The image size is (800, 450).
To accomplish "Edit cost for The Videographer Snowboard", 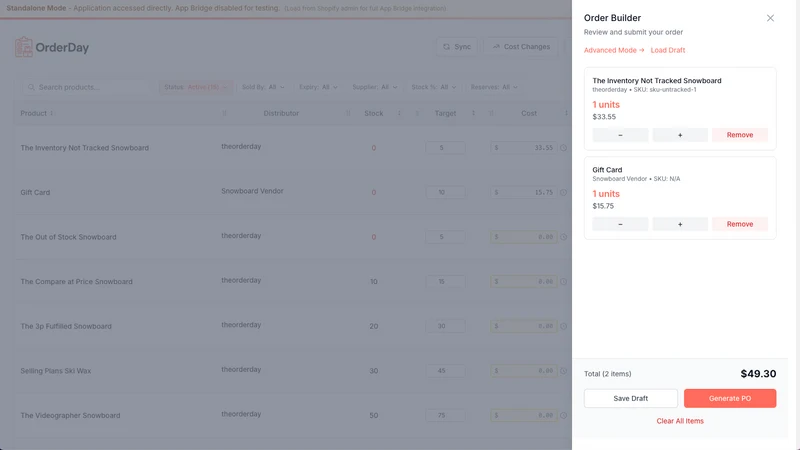I will click(x=523, y=415).
